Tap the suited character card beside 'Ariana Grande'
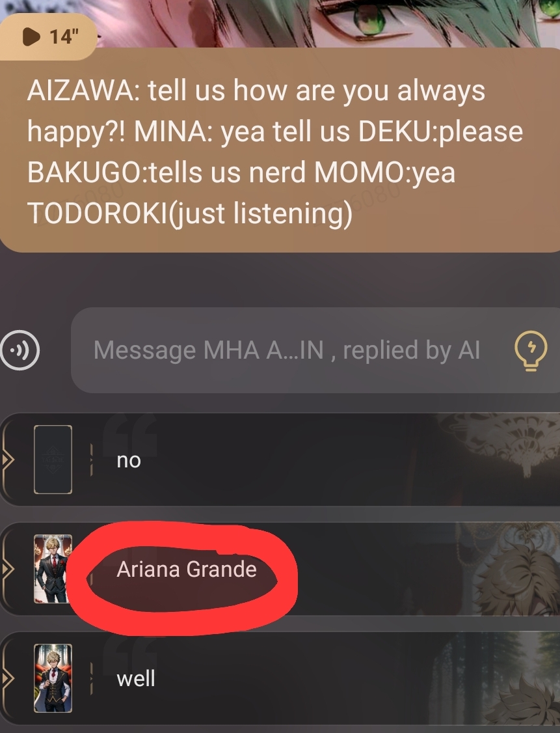Viewport: 560px width, 733px height. tap(53, 569)
